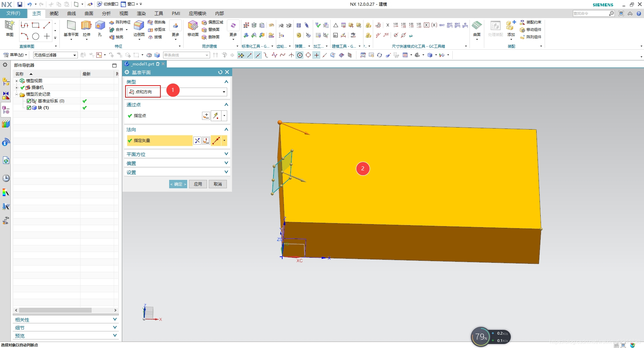This screenshot has height=348, width=644.
Task: Open vector type dropdown beside 指定矢量
Action: (224, 141)
